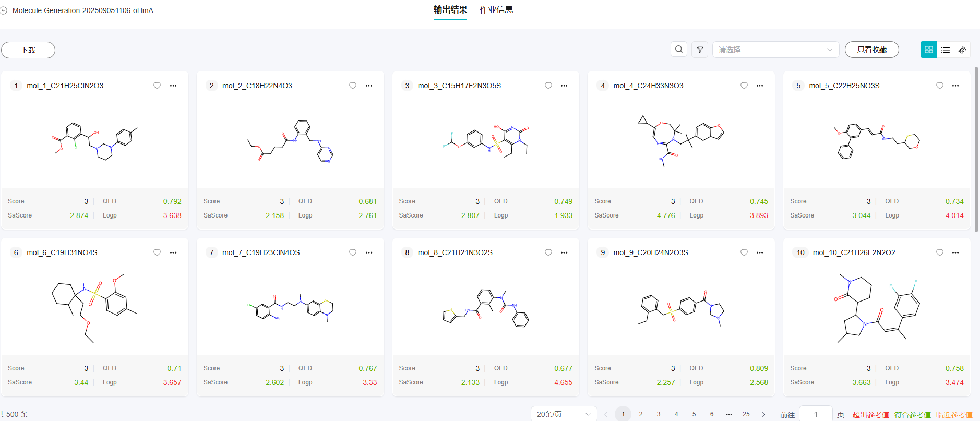Open molecule structure image of mol_4_C24H33N3O3
The height and width of the screenshot is (421, 980).
[x=681, y=141]
